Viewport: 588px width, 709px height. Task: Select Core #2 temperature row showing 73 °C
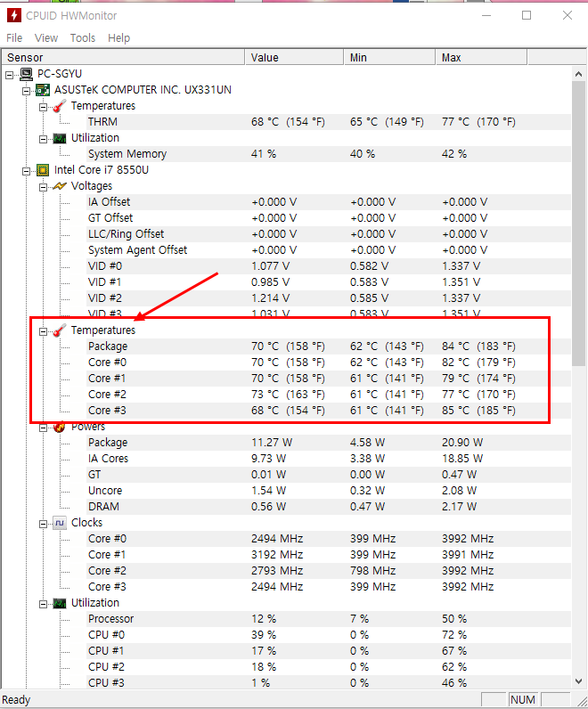329,395
